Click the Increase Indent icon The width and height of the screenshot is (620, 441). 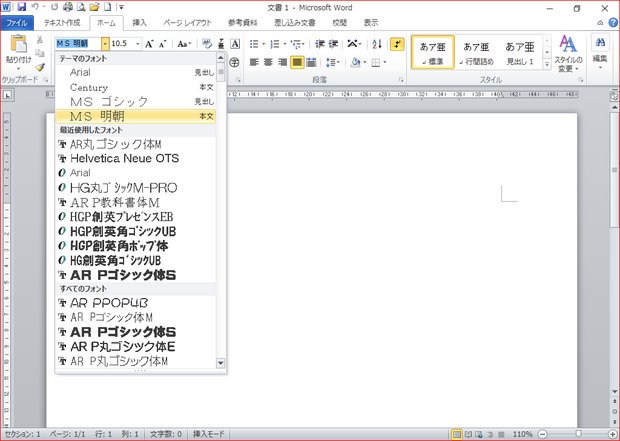[333, 44]
